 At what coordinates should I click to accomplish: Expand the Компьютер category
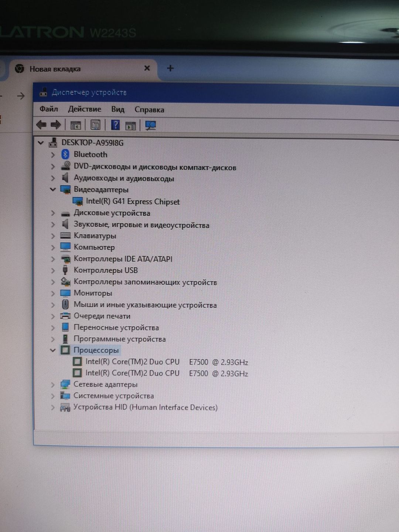53,247
